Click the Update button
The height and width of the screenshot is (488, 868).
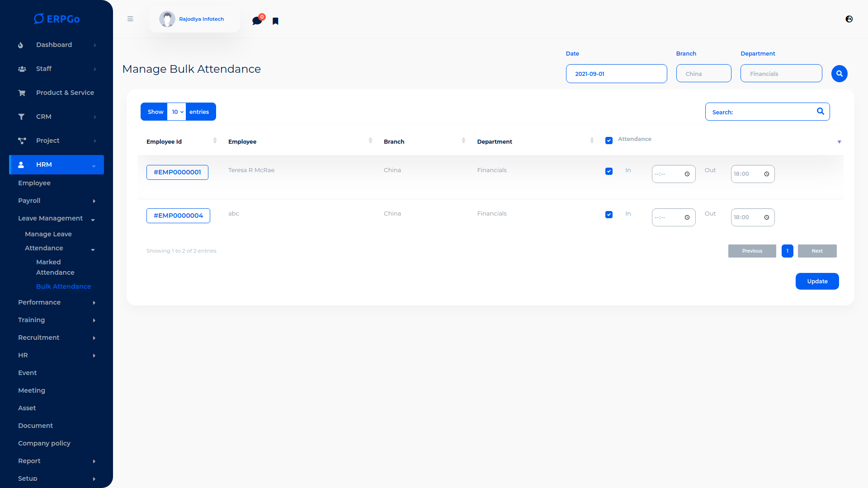click(817, 281)
